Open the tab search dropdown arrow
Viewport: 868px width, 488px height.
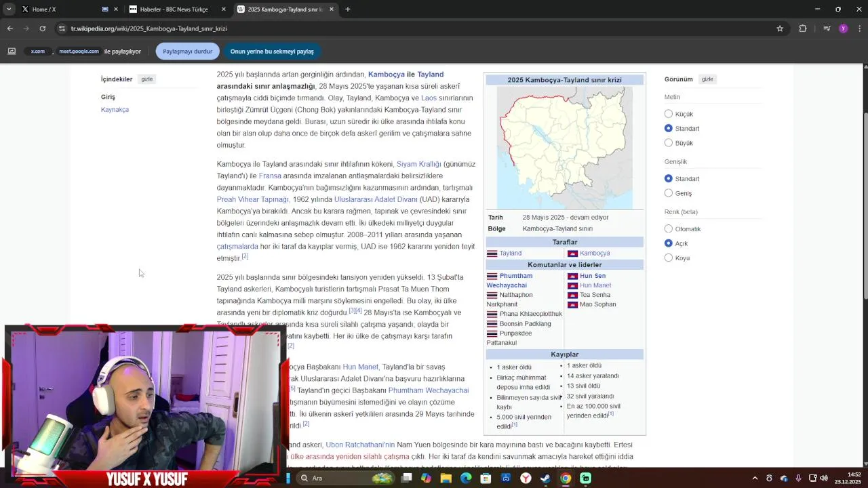tap(9, 9)
